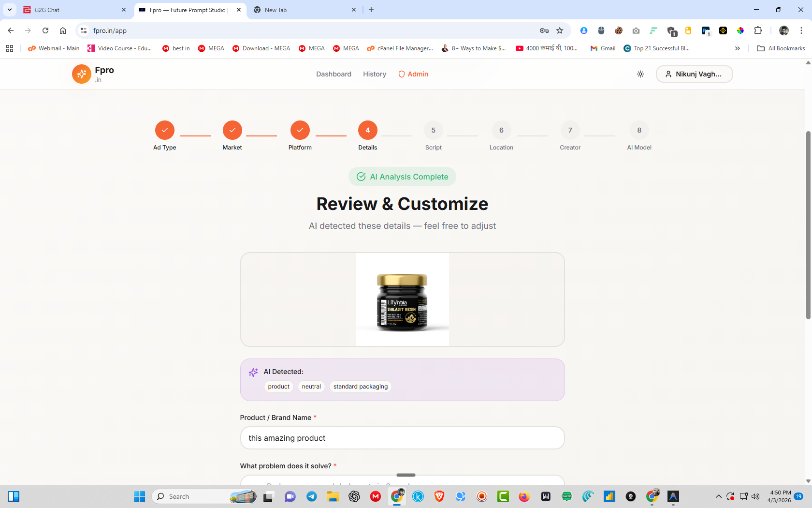
Task: Go back to Ad Type step
Action: click(x=165, y=130)
